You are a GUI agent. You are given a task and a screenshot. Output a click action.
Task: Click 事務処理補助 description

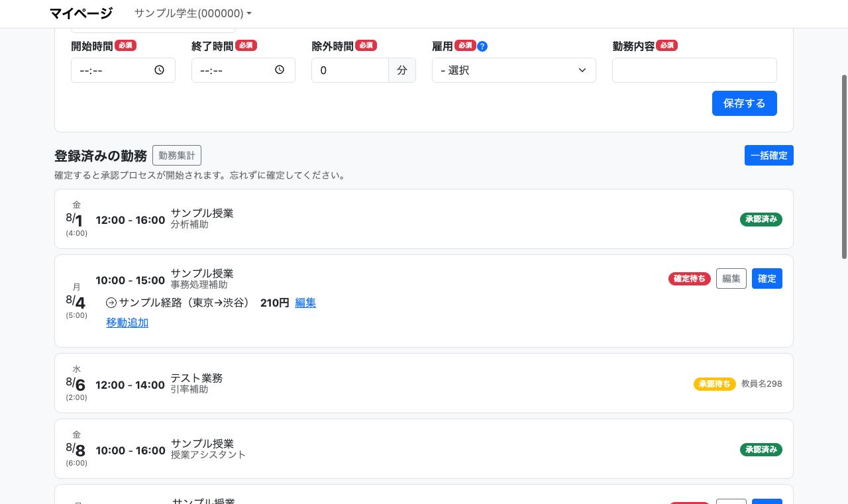point(199,285)
